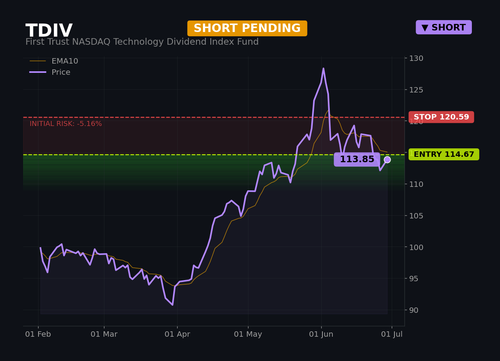Click the First Trust NASDAQ fund subtitle
The width and height of the screenshot is (500, 361).
pos(142,42)
